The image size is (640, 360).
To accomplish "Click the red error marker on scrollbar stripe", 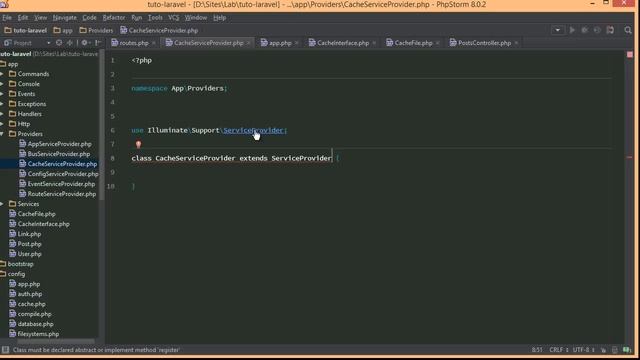I will pos(629,157).
